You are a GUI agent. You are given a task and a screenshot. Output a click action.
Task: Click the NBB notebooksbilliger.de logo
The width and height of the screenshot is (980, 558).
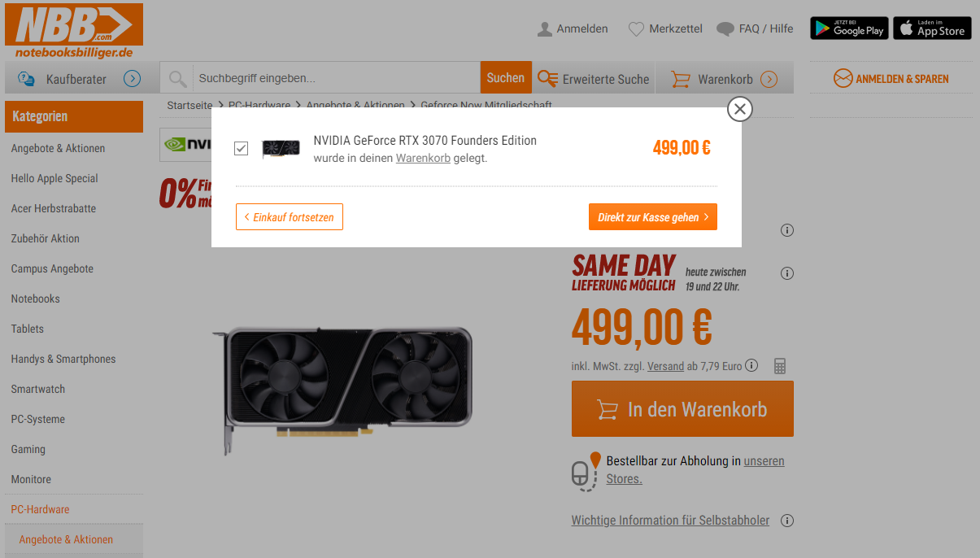point(74,31)
